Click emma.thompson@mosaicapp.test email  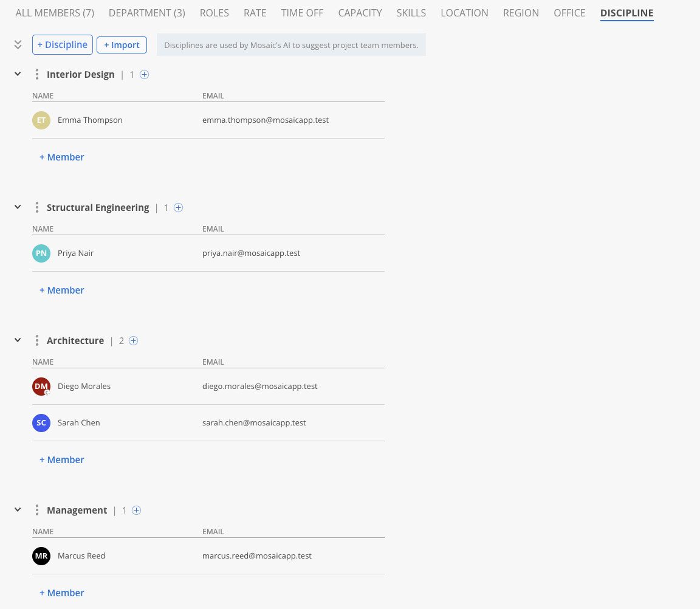[x=266, y=120]
